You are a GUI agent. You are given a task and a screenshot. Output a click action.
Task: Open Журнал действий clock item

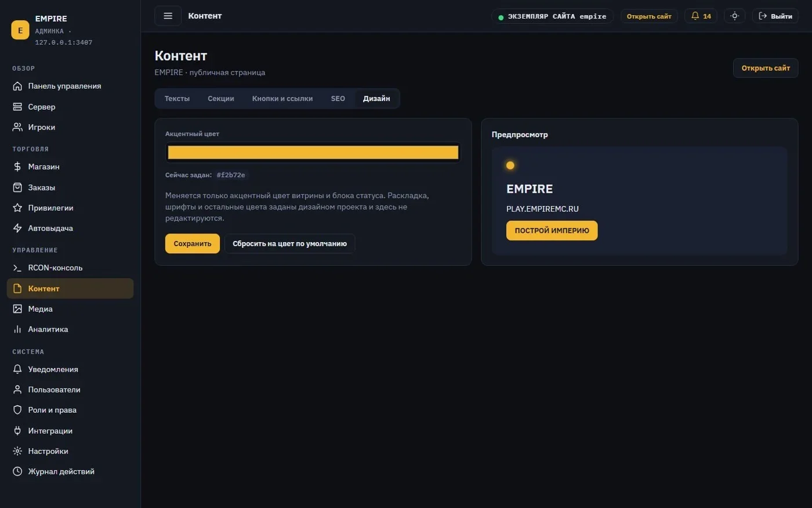(x=70, y=471)
